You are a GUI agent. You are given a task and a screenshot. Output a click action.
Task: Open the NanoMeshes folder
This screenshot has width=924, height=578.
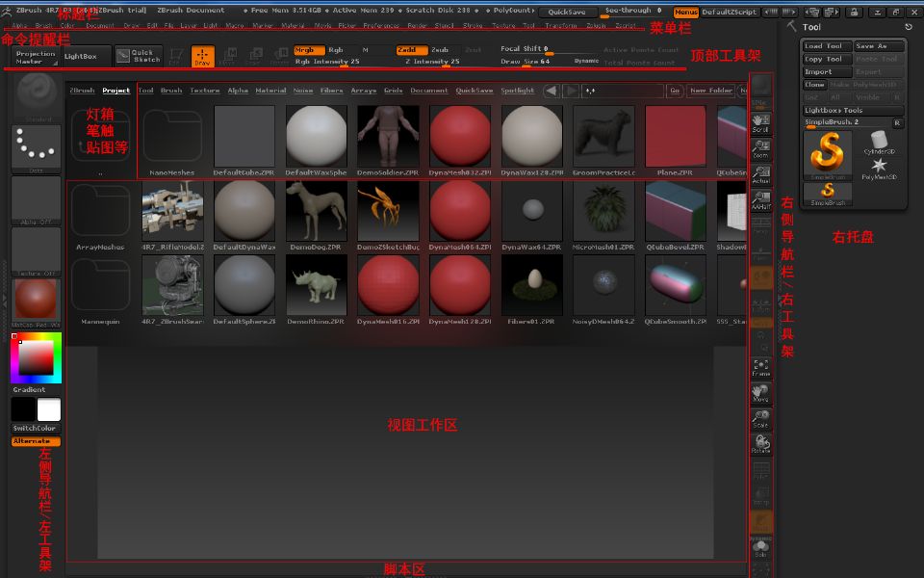(x=172, y=142)
